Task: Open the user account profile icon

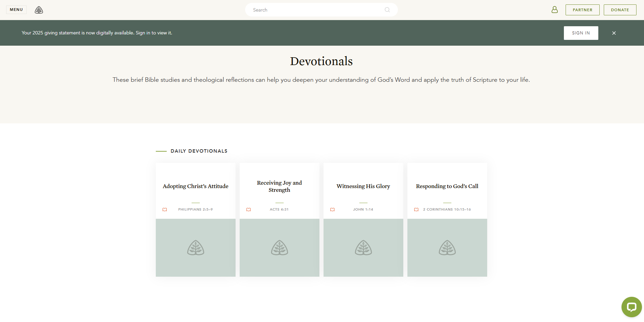Action: (554, 10)
